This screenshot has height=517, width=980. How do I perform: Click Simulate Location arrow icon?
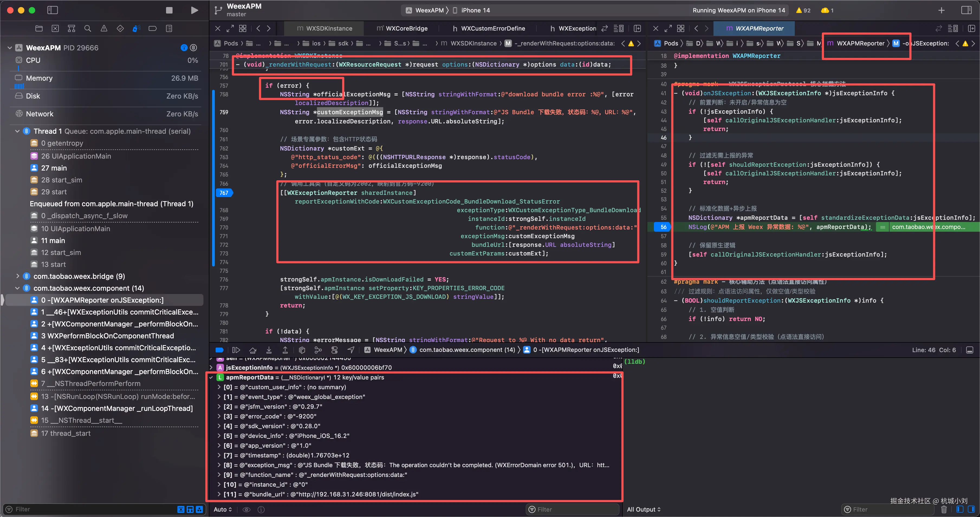(x=351, y=350)
